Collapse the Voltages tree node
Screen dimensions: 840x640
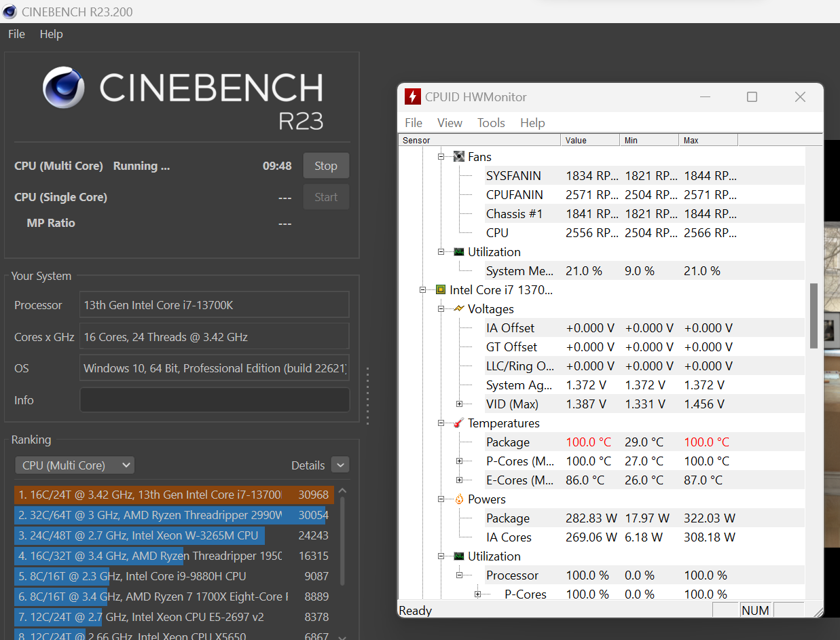pos(441,308)
